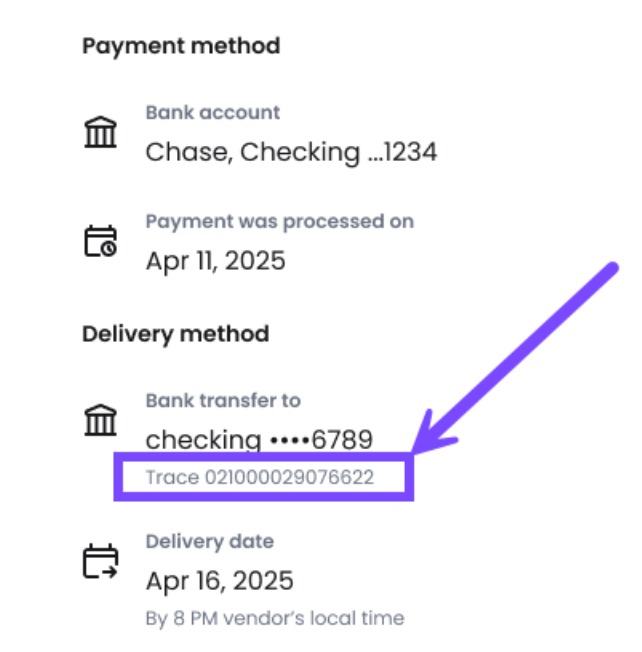Image resolution: width=642 pixels, height=652 pixels.
Task: Click the calendar arrow icon for Delivery date
Action: (100, 561)
